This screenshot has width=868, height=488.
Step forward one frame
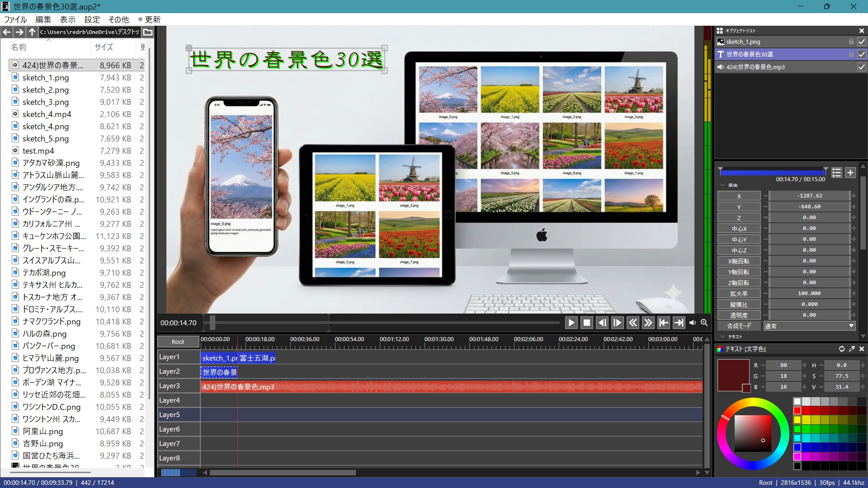(x=617, y=323)
